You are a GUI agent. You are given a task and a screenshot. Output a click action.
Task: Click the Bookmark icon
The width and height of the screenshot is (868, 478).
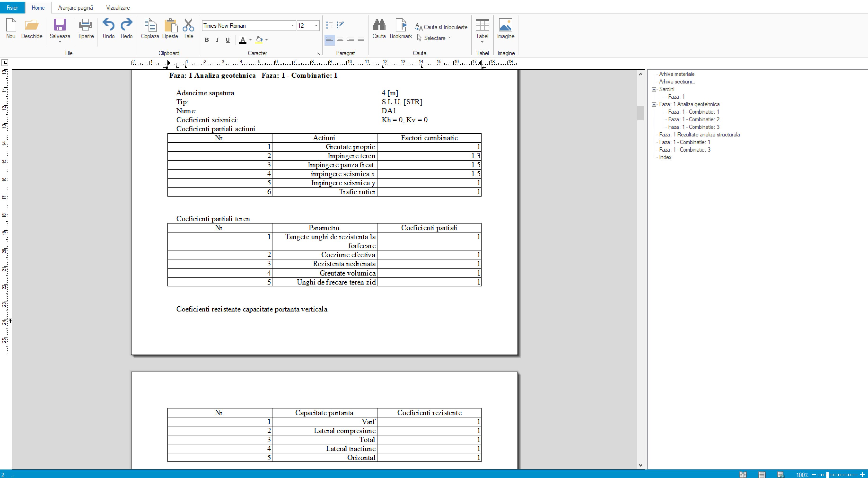401,25
